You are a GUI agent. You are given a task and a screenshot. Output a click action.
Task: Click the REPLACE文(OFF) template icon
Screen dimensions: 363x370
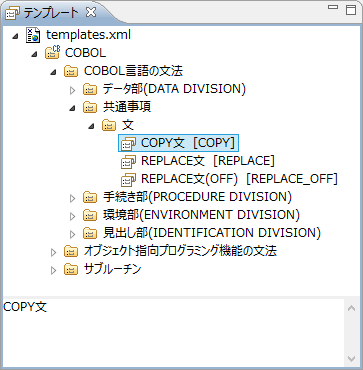[x=128, y=180]
